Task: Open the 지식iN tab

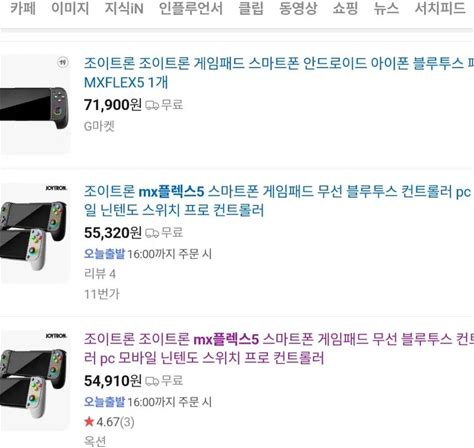Action: point(124,8)
